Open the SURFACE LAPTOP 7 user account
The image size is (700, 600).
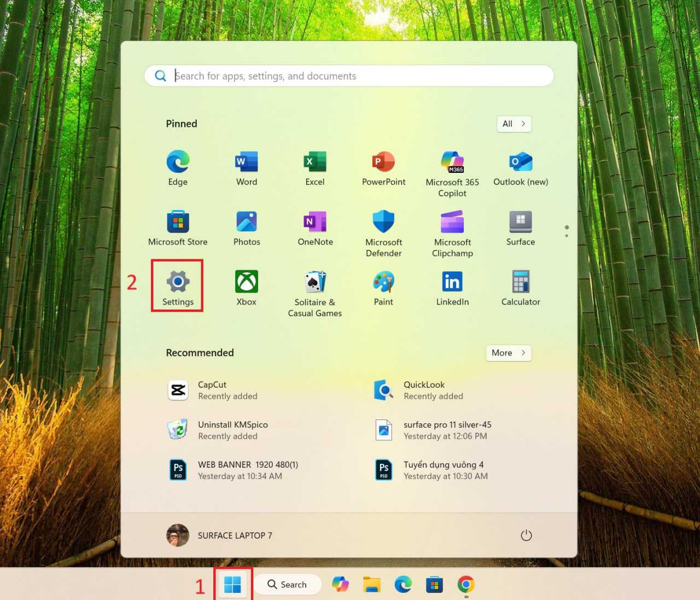pyautogui.click(x=219, y=535)
